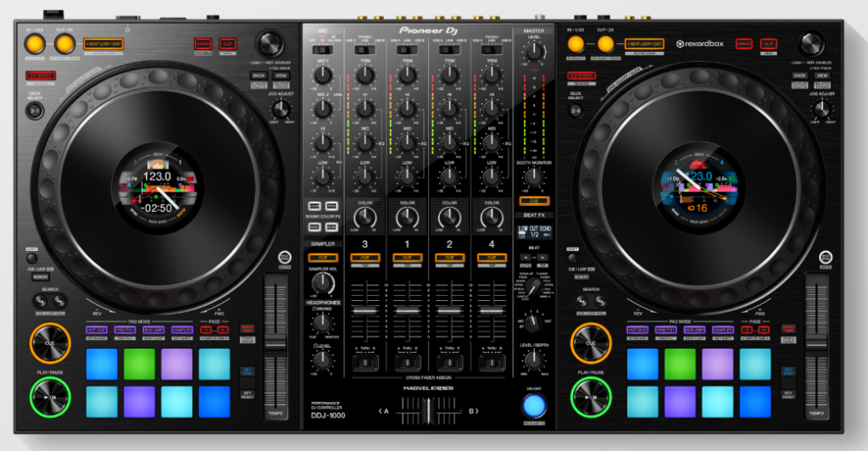This screenshot has height=451, width=868.
Task: Enable the MASTER CUE button
Action: [534, 201]
